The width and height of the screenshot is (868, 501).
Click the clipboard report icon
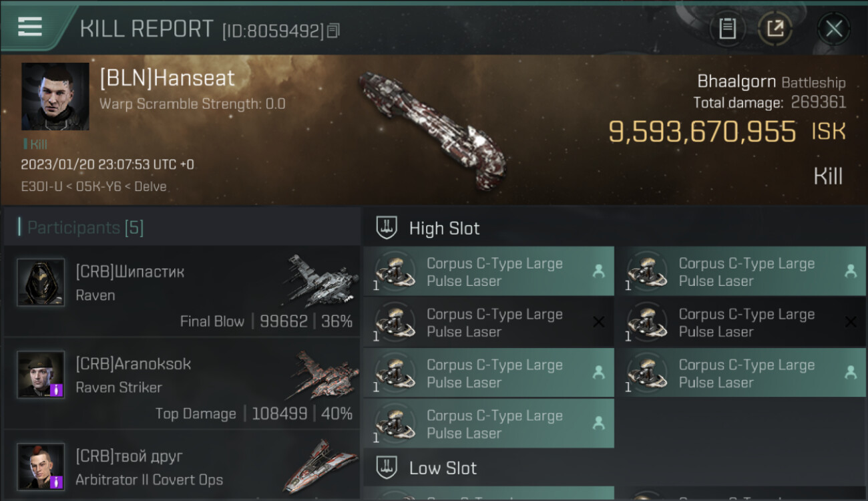click(727, 28)
